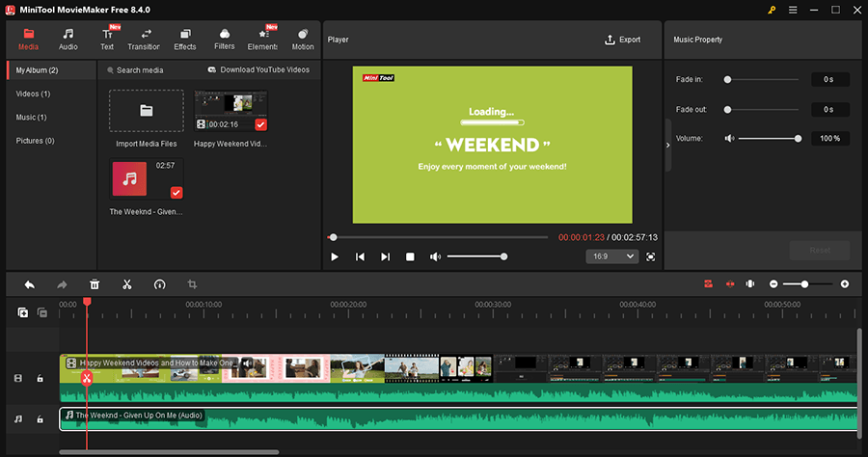The width and height of the screenshot is (868, 457).
Task: Click the video track film icon
Action: tap(18, 379)
